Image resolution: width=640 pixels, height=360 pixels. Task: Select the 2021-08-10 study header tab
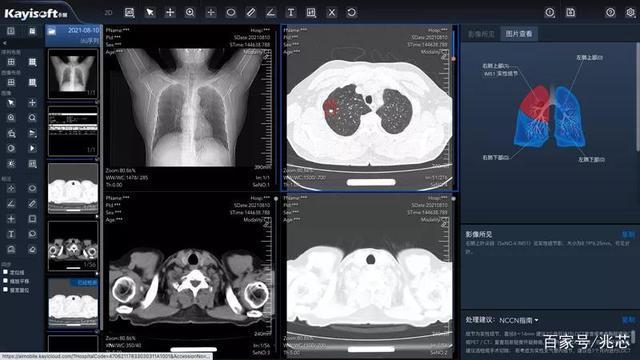(x=73, y=35)
